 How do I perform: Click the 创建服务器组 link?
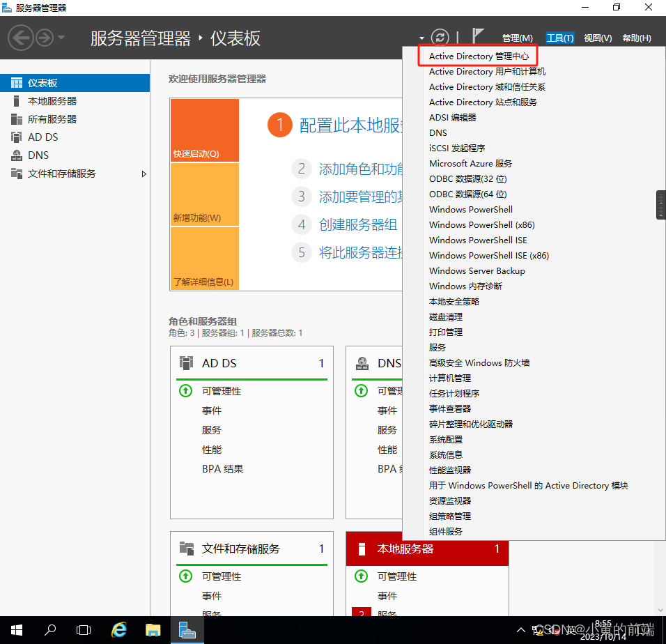(x=358, y=224)
